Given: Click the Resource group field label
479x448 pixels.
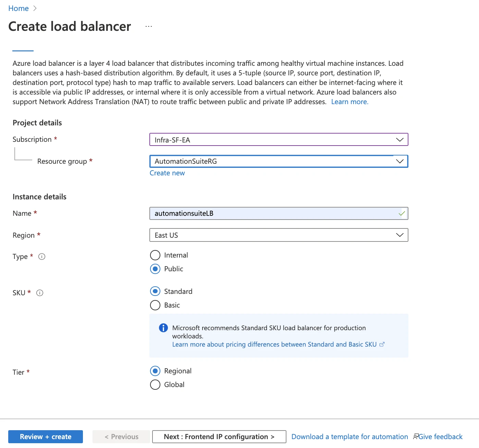Looking at the screenshot, I should (62, 161).
